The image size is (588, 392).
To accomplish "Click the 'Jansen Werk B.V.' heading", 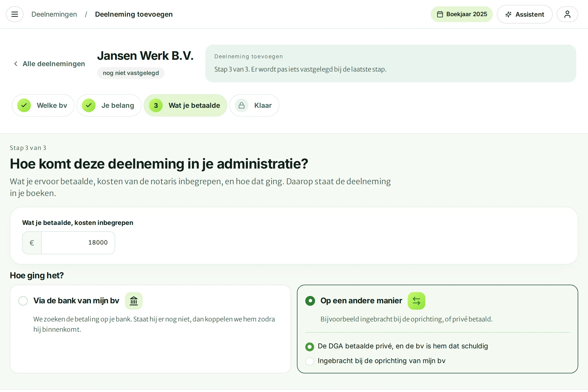I will pos(145,56).
